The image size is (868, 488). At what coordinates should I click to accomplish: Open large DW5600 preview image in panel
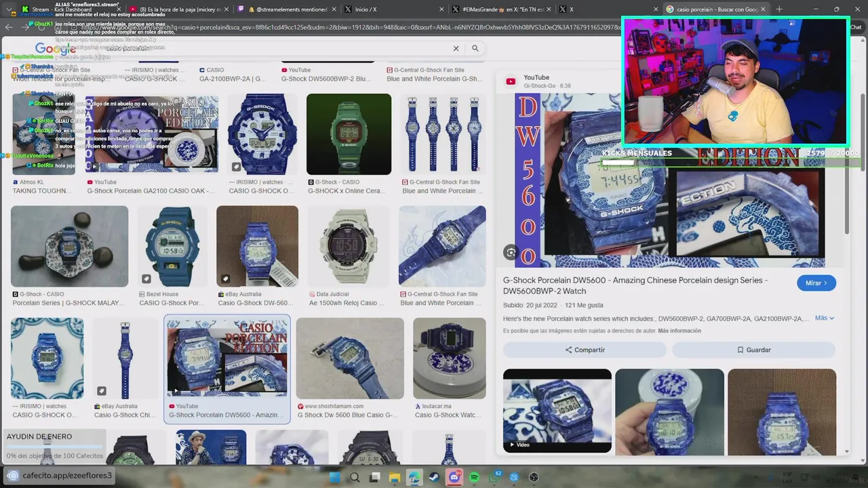[670, 180]
